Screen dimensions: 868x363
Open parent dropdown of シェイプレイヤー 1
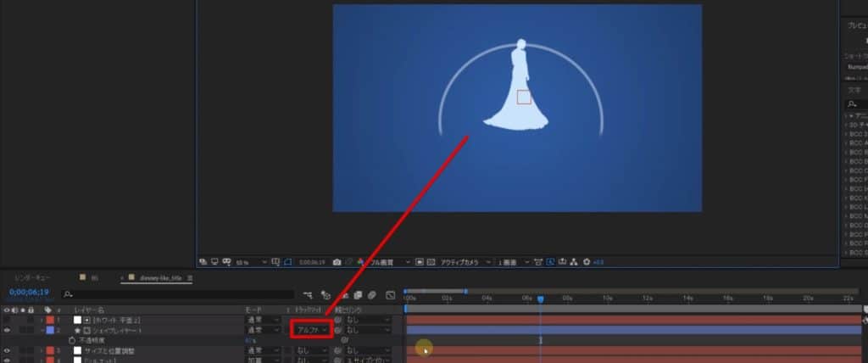(x=368, y=330)
